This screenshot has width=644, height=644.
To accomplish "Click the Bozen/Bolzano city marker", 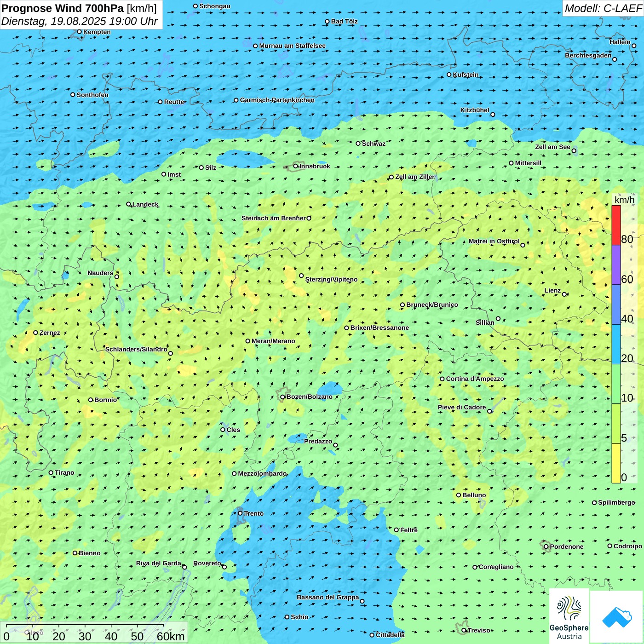I will coord(283,397).
